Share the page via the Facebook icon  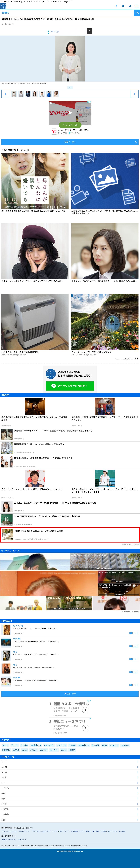(116, 6)
